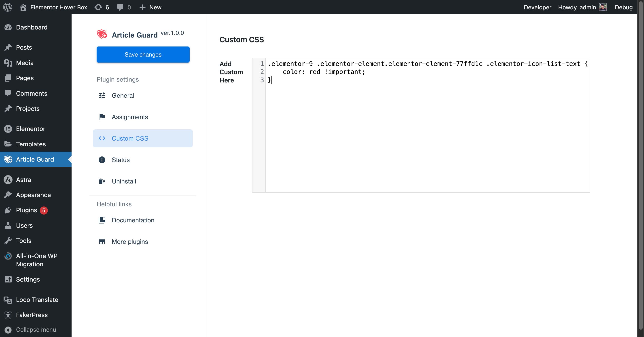Click the Assignments flag icon
Screen dimensions: 644x337
pos(102,117)
